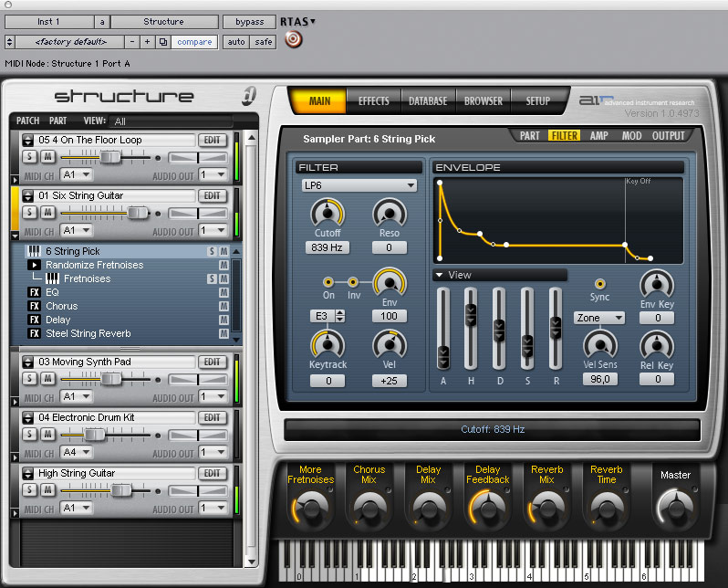Click the Structure info 'i' icon
728x588 pixels.
click(x=249, y=96)
